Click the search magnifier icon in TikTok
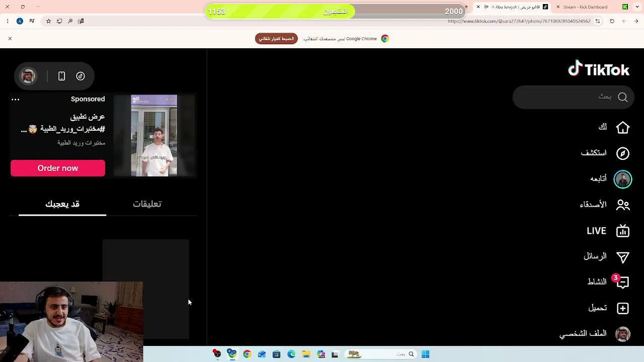This screenshot has height=362, width=644. 623,97
